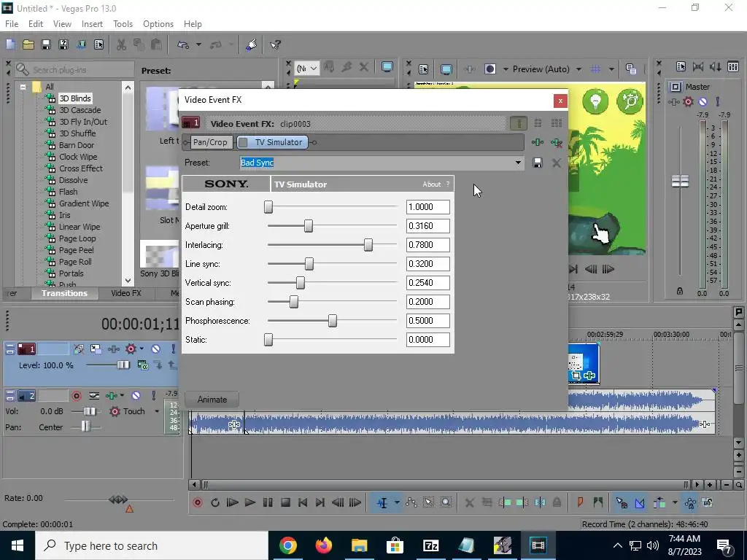Select 3D Cascade in transitions list
Viewport: 747px width, 560px height.
(x=80, y=110)
